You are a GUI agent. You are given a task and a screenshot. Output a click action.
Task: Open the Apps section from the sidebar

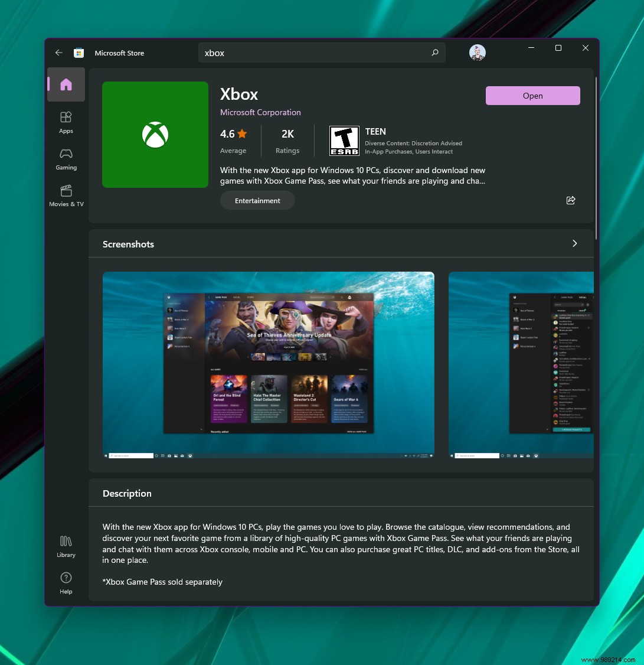[66, 121]
